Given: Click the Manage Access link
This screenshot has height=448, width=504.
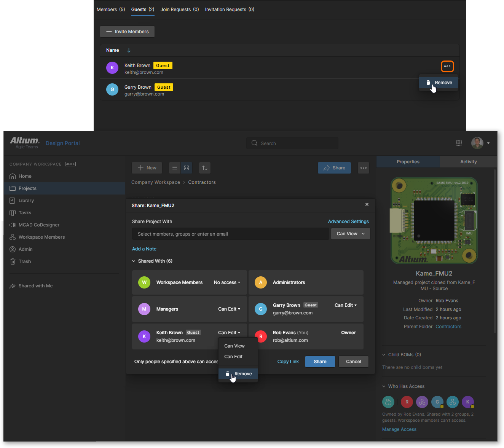Looking at the screenshot, I should tap(399, 429).
